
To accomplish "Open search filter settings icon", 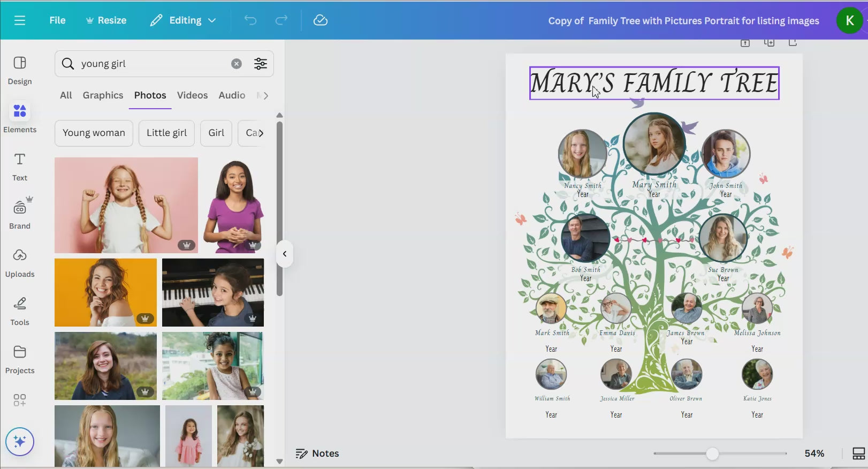I will 261,64.
